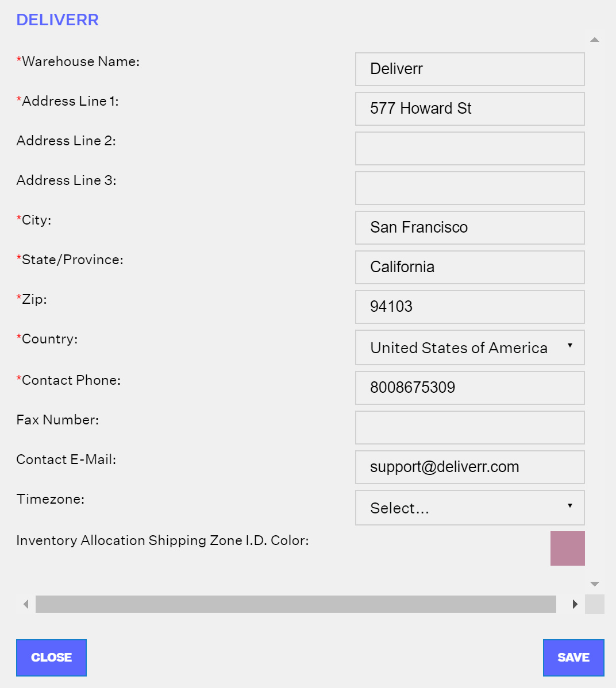Select the empty Fax Number field
Image resolution: width=616 pixels, height=688 pixels.
click(470, 427)
